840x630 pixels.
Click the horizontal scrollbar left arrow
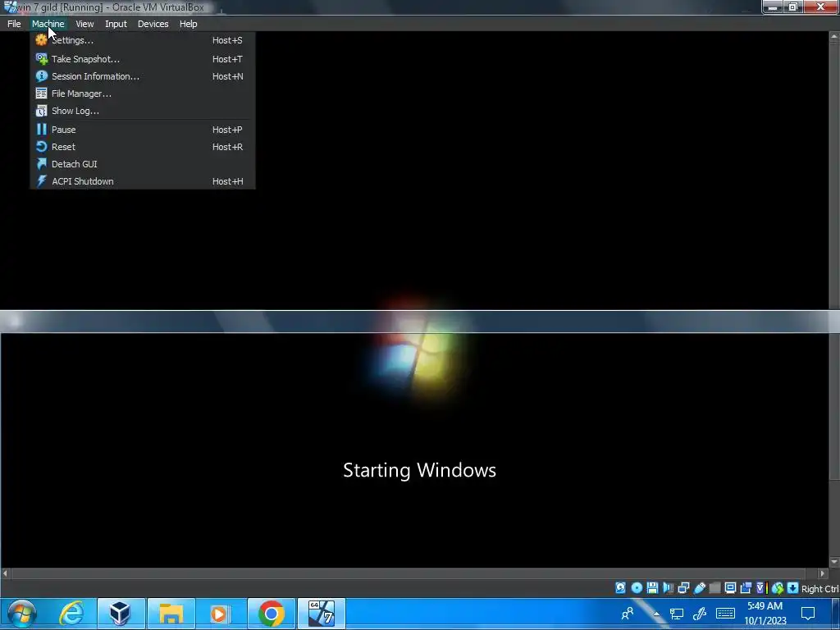pos(6,573)
